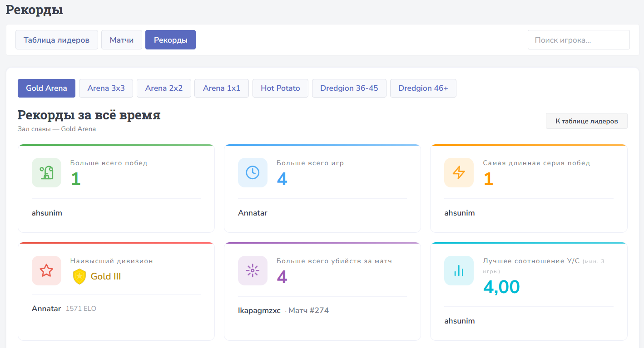Click the Gold III shield badge
This screenshot has width=644, height=348.
79,276
